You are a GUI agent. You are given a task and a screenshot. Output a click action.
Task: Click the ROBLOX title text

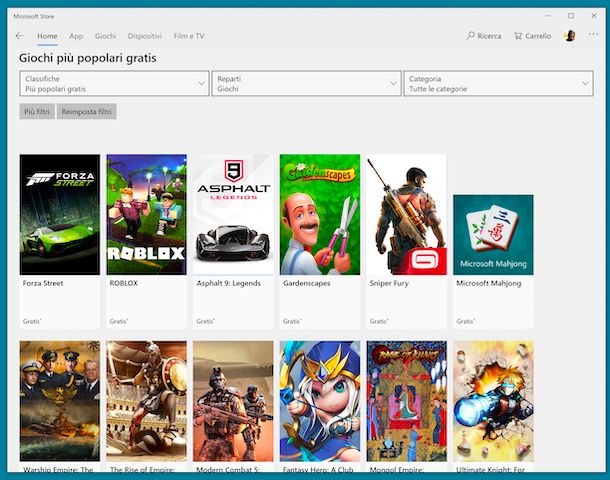[x=124, y=283]
